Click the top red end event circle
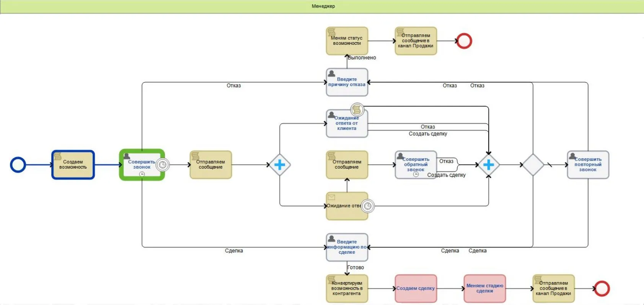Viewport: 644px width, 305px height. click(x=464, y=41)
